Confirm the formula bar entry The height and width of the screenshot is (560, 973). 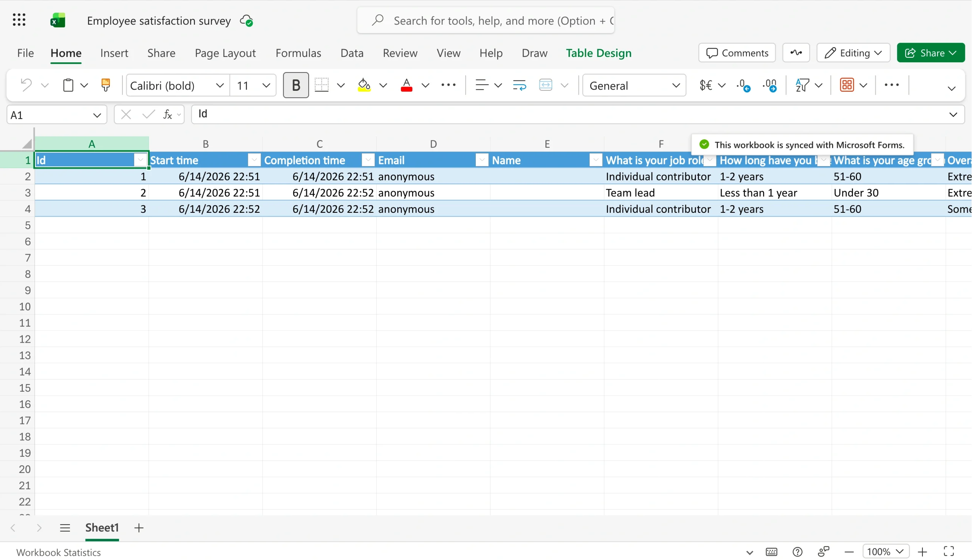149,114
